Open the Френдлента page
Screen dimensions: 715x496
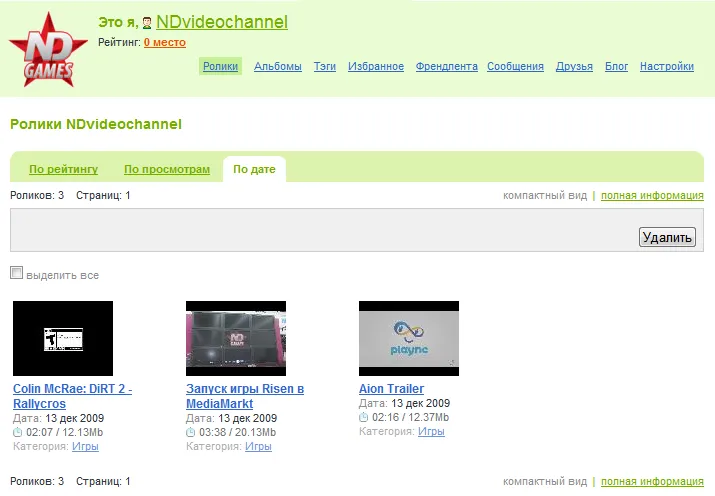tap(446, 66)
